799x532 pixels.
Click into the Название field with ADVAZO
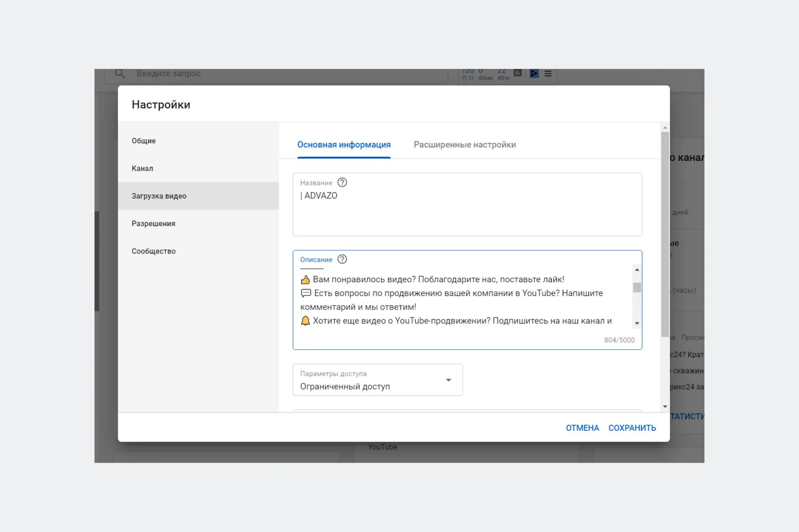[467, 205]
